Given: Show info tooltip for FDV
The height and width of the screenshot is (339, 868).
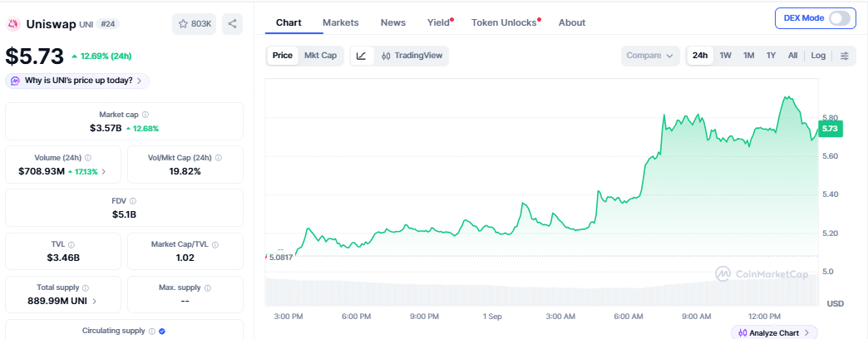Looking at the screenshot, I should point(133,201).
